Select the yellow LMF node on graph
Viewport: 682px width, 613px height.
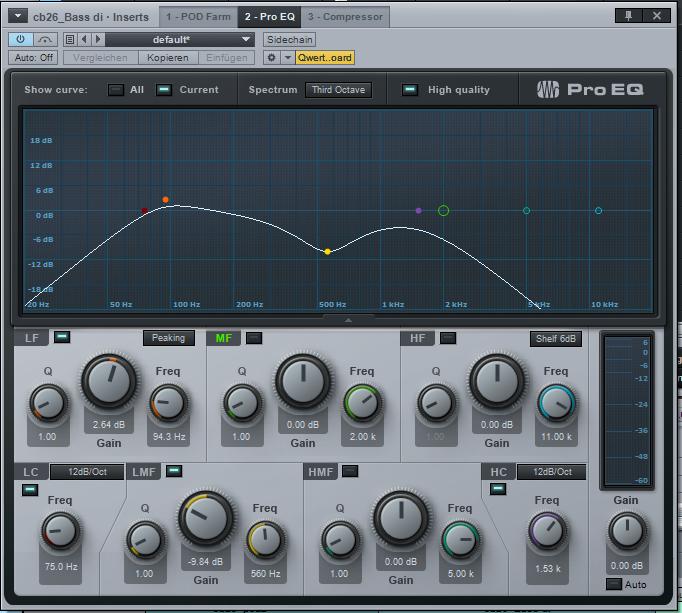328,251
